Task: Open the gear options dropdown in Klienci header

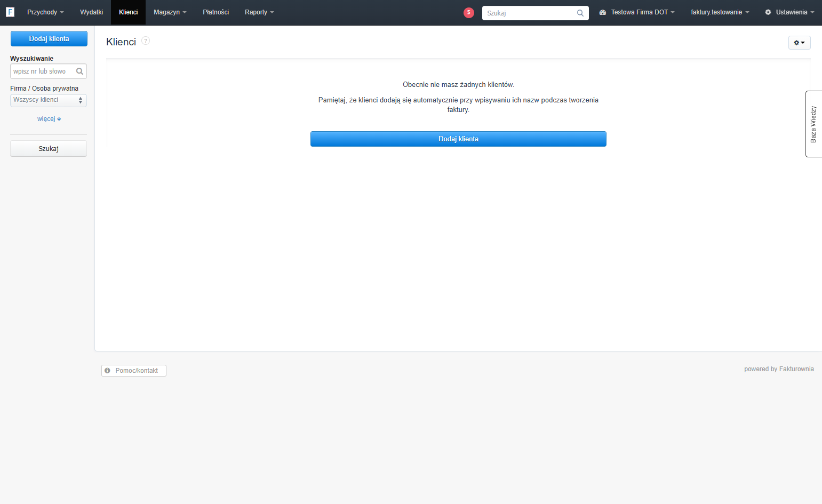Action: click(800, 43)
